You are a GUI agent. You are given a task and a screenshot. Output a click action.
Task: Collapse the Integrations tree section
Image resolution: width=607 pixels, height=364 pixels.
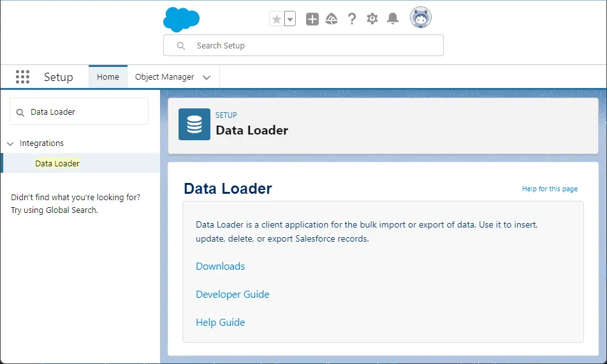10,143
